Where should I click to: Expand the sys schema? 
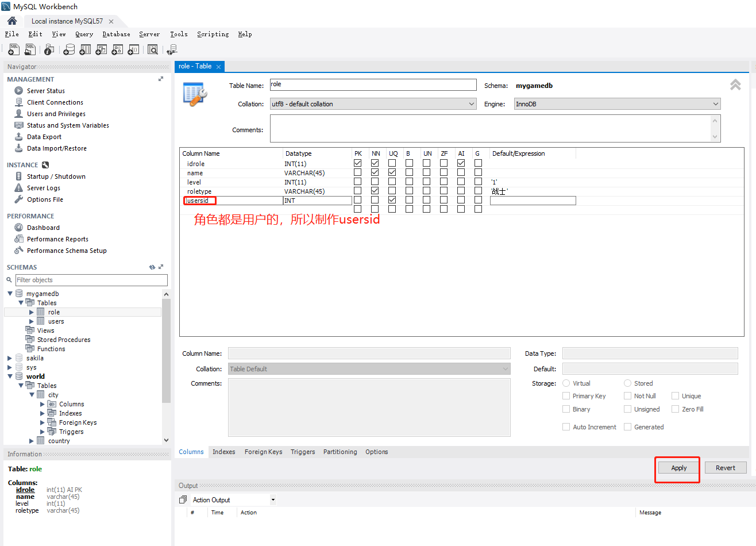click(x=10, y=367)
